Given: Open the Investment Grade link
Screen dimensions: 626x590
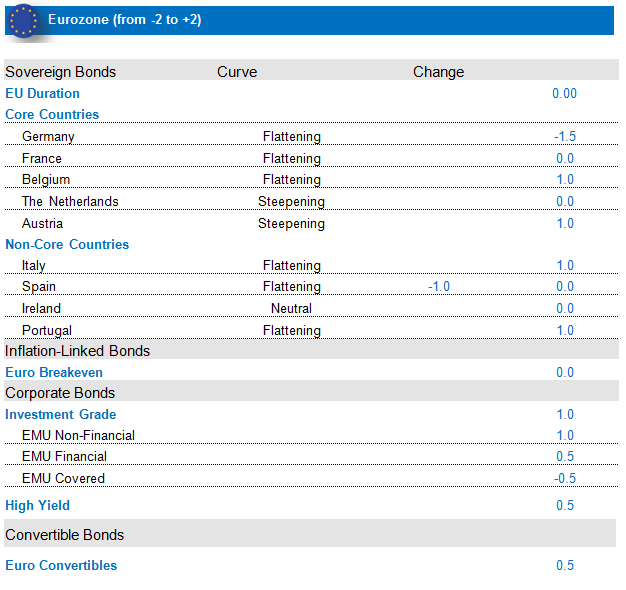Looking at the screenshot, I should pos(61,415).
